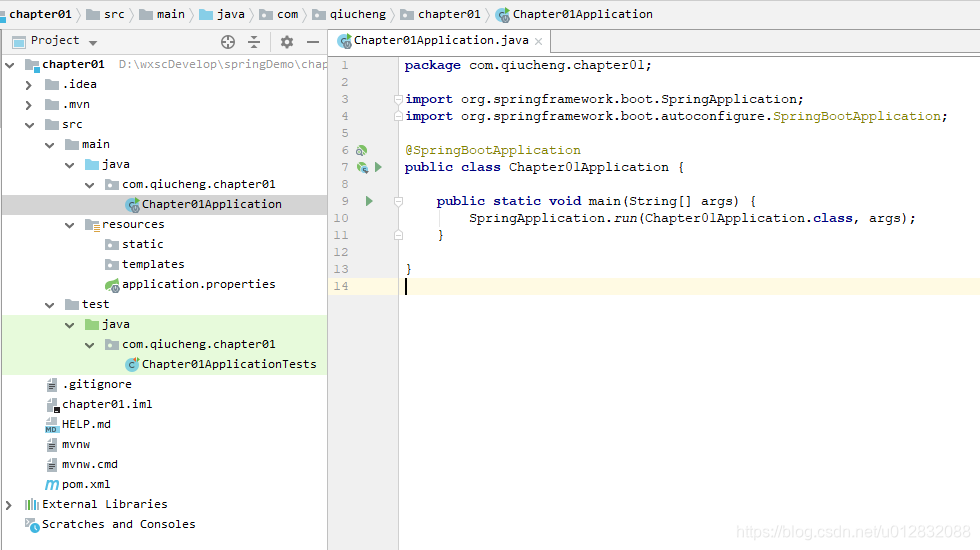Collapse the chapter01 root project node
980x550 pixels.
coord(9,64)
